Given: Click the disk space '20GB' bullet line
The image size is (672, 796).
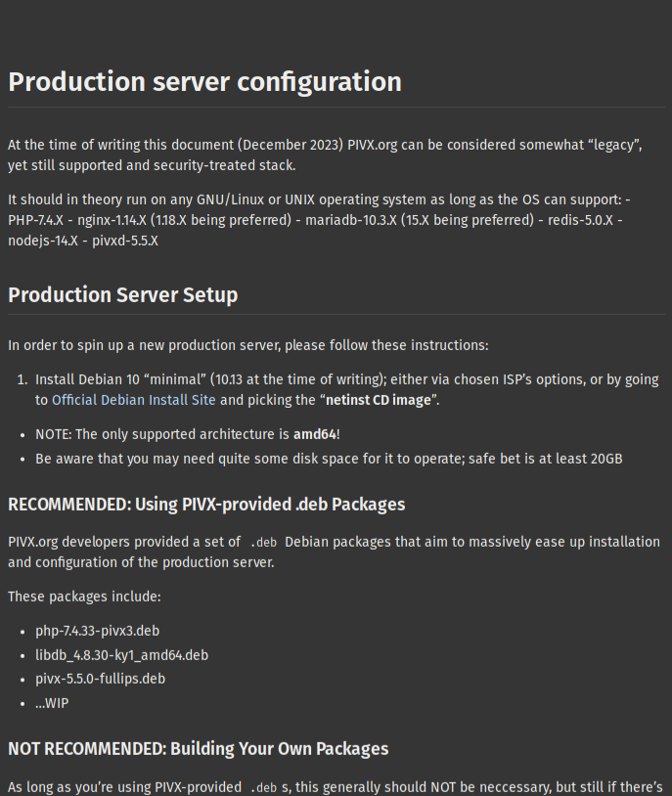Looking at the screenshot, I should coord(329,459).
